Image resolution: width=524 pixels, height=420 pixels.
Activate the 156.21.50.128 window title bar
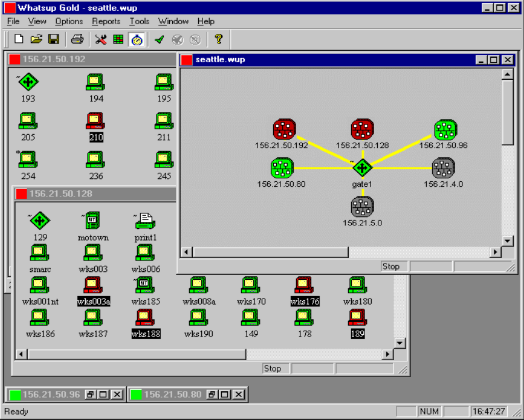click(95, 194)
